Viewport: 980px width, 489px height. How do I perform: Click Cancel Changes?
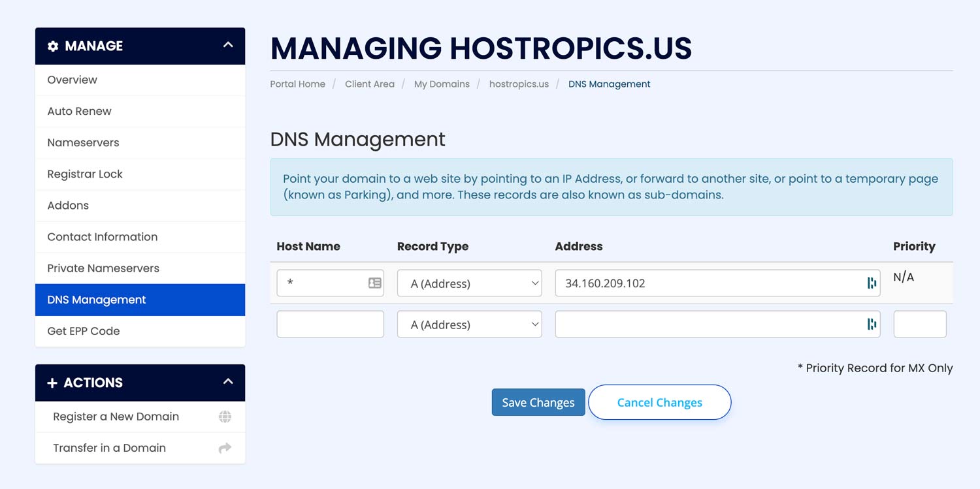click(659, 402)
